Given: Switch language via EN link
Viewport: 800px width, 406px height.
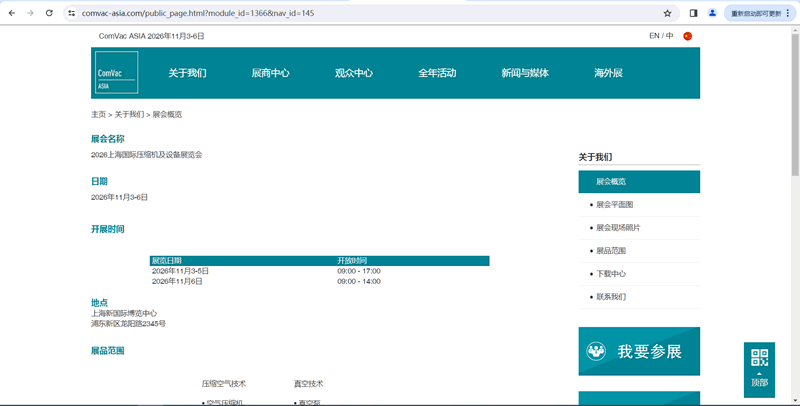Looking at the screenshot, I should pos(654,36).
